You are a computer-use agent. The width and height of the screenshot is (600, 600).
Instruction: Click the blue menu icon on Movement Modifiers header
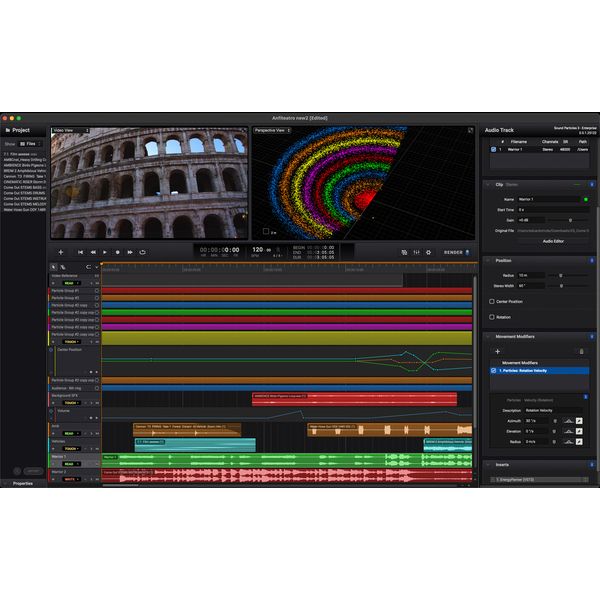(592, 337)
